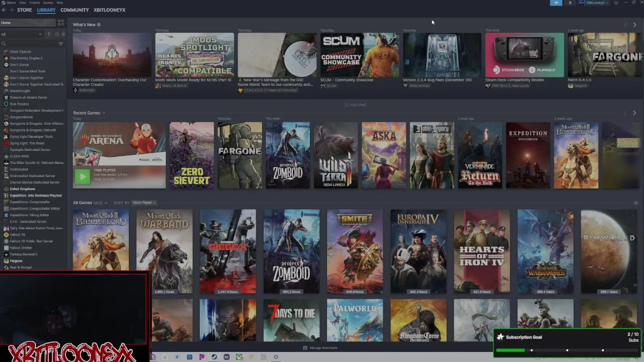The width and height of the screenshot is (644, 362).
Task: Toggle ready-to-play filter icon in sidebar
Action: click(x=63, y=34)
